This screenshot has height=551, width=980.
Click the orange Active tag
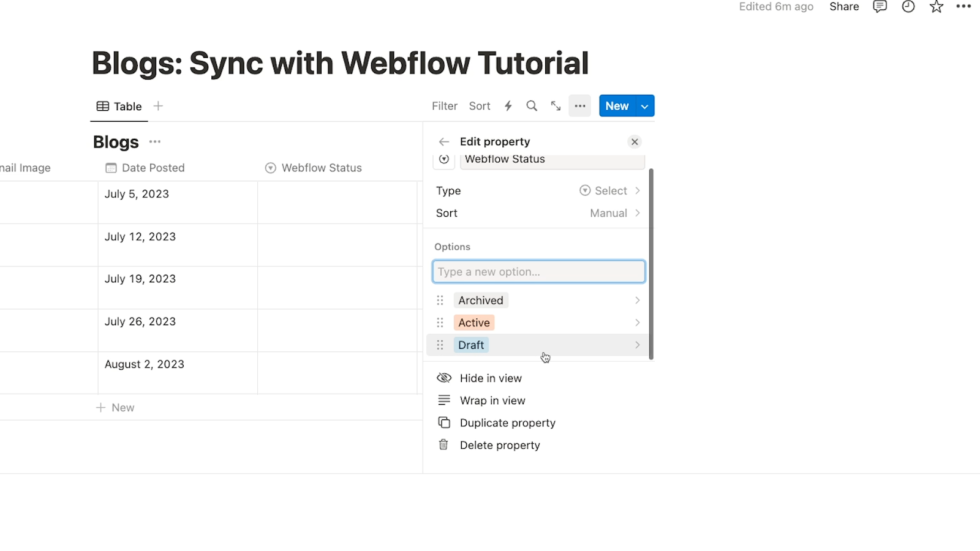pyautogui.click(x=474, y=323)
